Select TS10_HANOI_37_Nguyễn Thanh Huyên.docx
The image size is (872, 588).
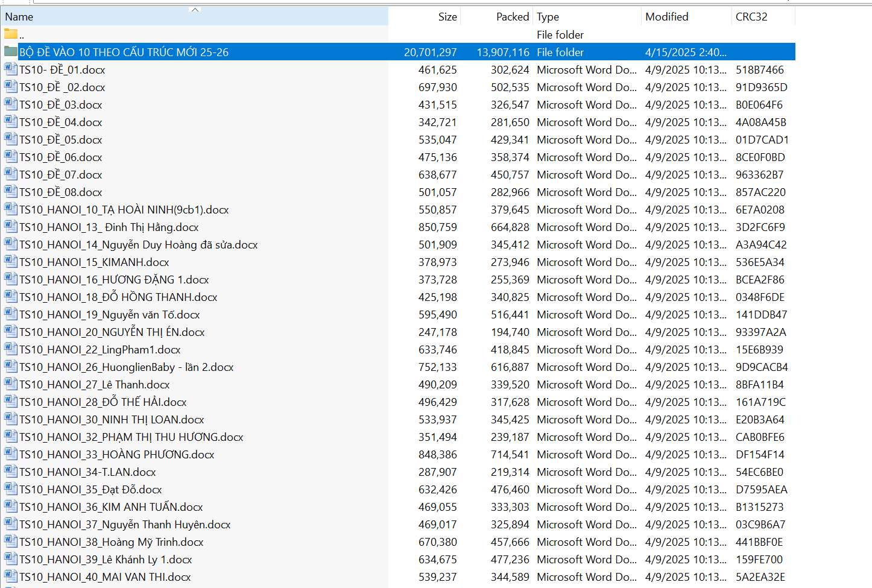[x=125, y=525]
